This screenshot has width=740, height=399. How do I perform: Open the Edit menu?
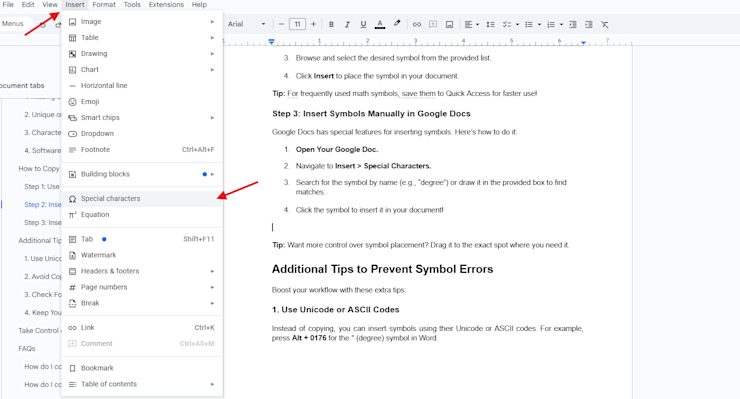(x=28, y=4)
